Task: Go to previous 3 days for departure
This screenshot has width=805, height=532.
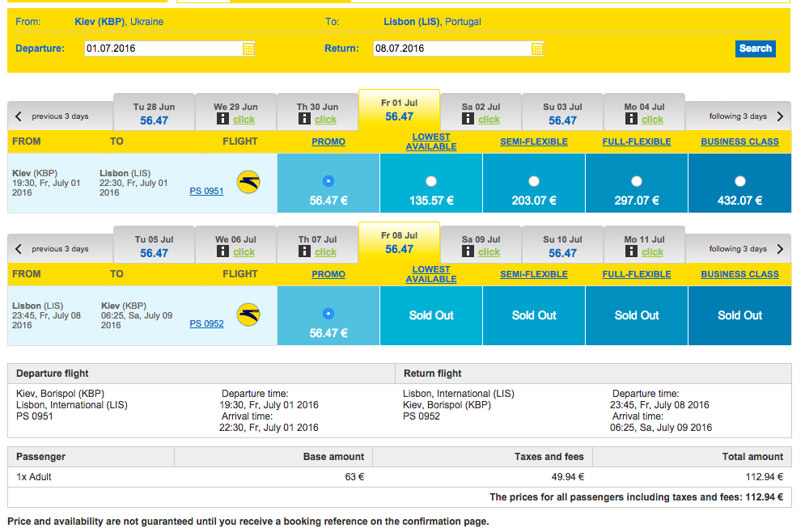Action: tap(53, 116)
